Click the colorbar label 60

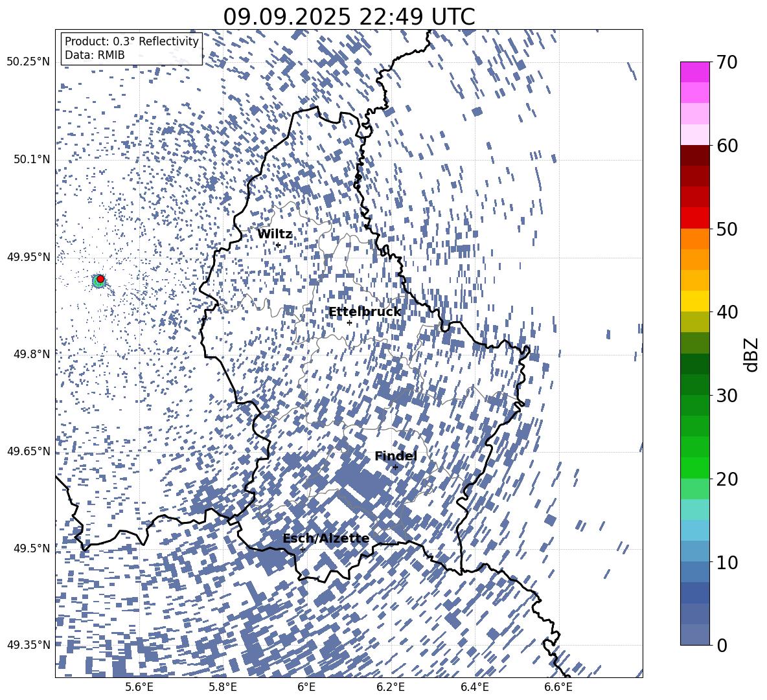point(727,146)
